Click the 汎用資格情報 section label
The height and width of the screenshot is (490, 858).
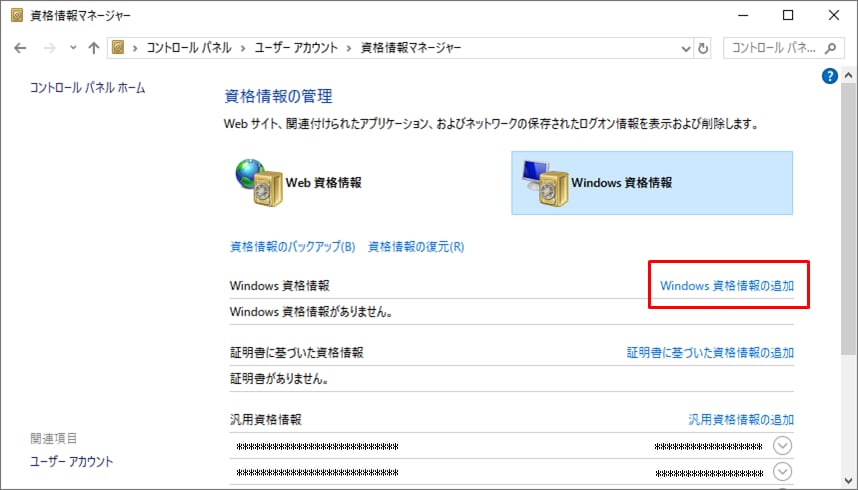click(x=266, y=419)
